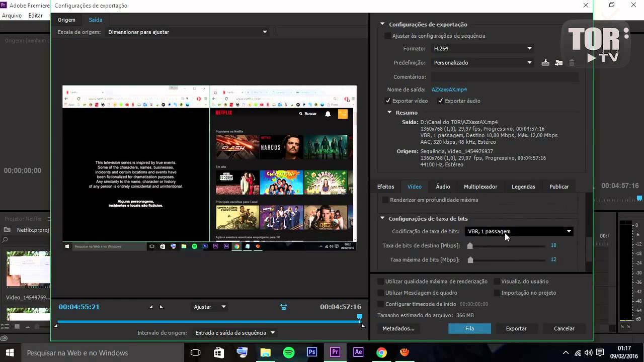Click output name AZXaxsAX.mp4 link
The width and height of the screenshot is (644, 362).
449,89
